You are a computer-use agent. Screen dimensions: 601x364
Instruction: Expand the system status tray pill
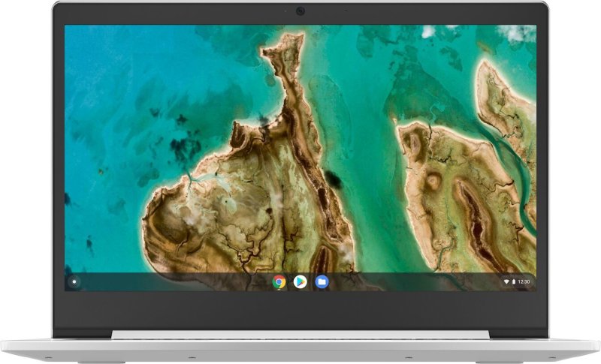[517, 281]
